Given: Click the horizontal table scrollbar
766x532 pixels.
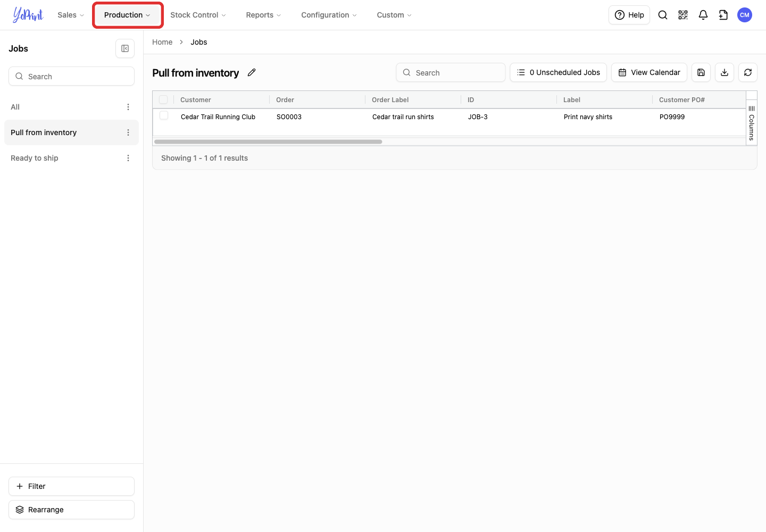Looking at the screenshot, I should (x=268, y=142).
